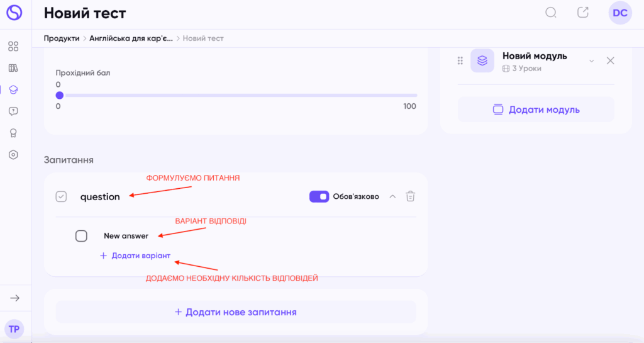Click the app logo in sidebar
This screenshot has height=343, width=644.
click(x=14, y=13)
